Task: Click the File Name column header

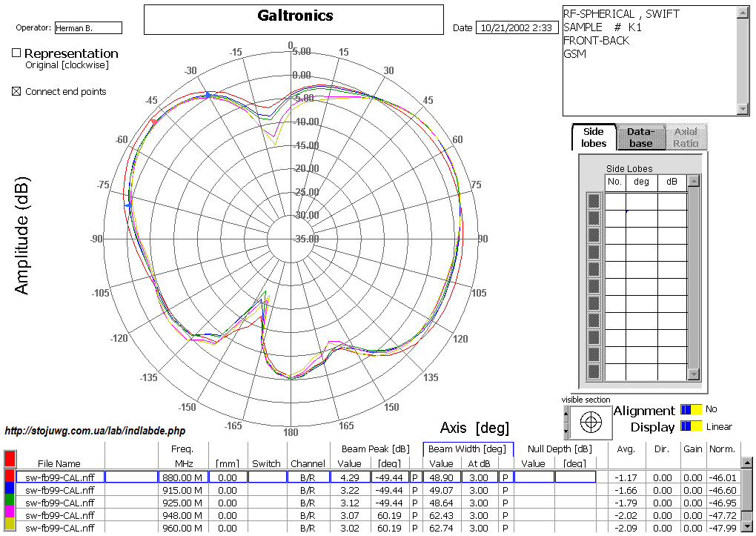Action: click(59, 463)
